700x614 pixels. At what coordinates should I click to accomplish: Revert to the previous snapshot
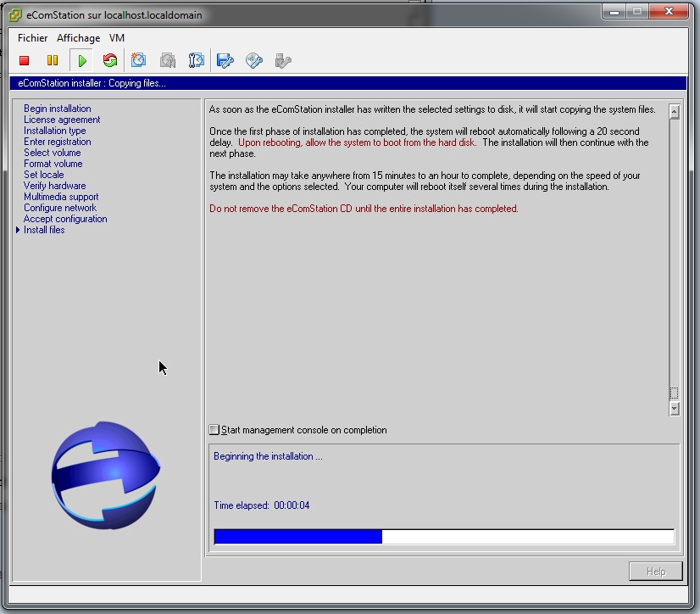pyautogui.click(x=168, y=60)
